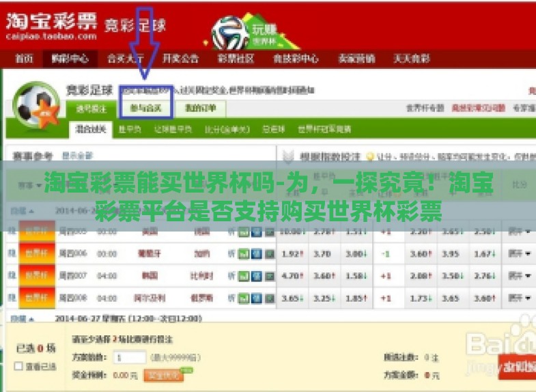Select odds 3.70 in the 周四006 row

click(x=324, y=254)
